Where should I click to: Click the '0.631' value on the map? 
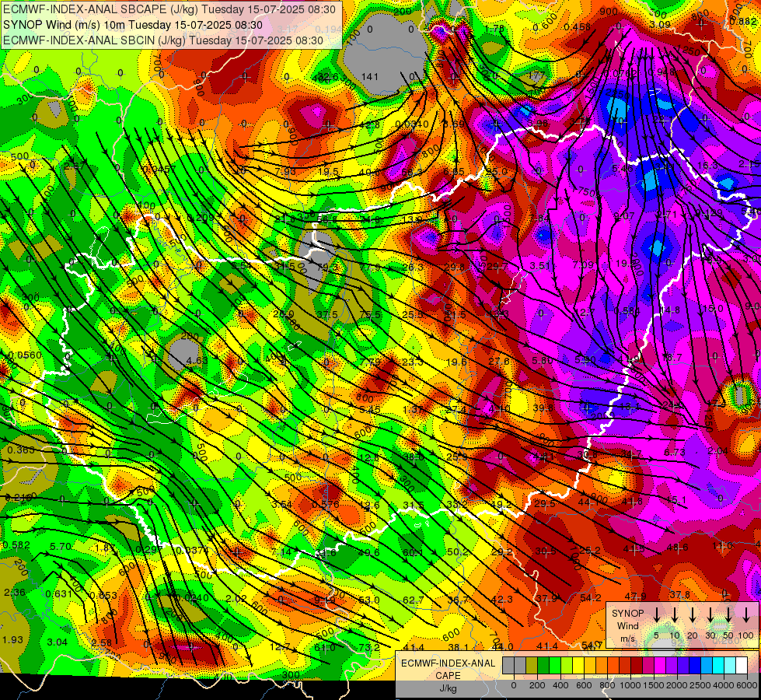point(59,593)
